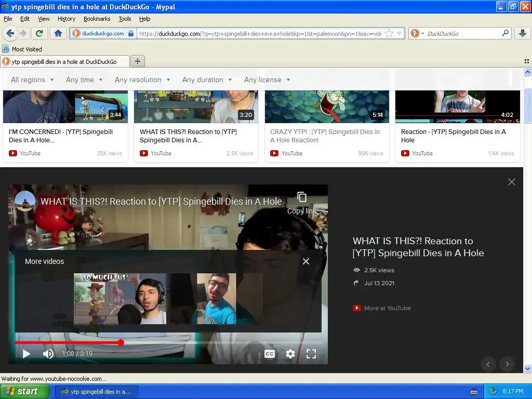
Task: Expand the Any time filter
Action: (x=84, y=79)
